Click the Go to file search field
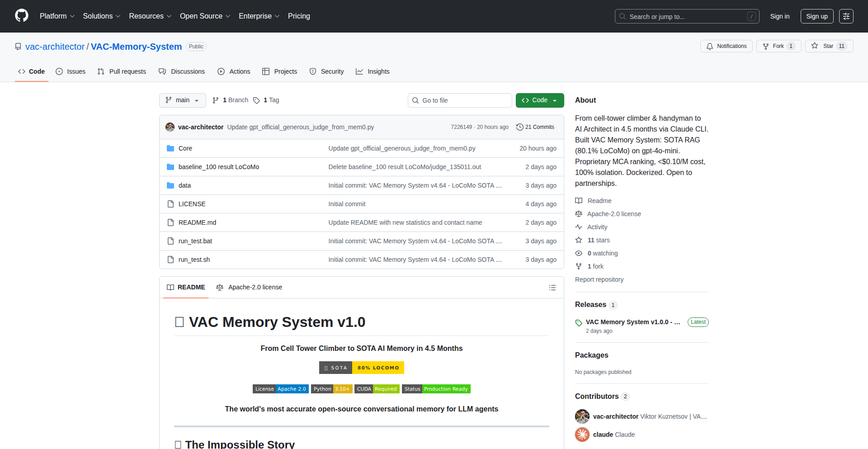The height and width of the screenshot is (449, 868). 460,100
